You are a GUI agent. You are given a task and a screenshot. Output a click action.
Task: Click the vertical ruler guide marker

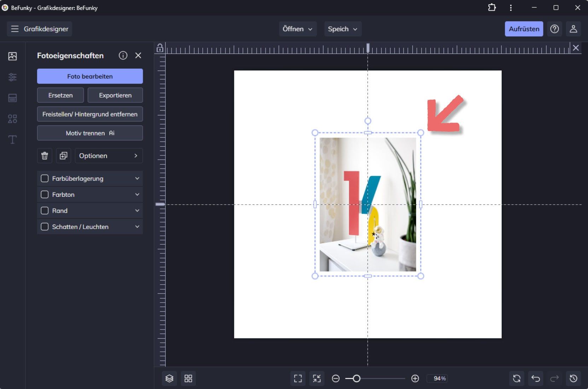(160, 204)
